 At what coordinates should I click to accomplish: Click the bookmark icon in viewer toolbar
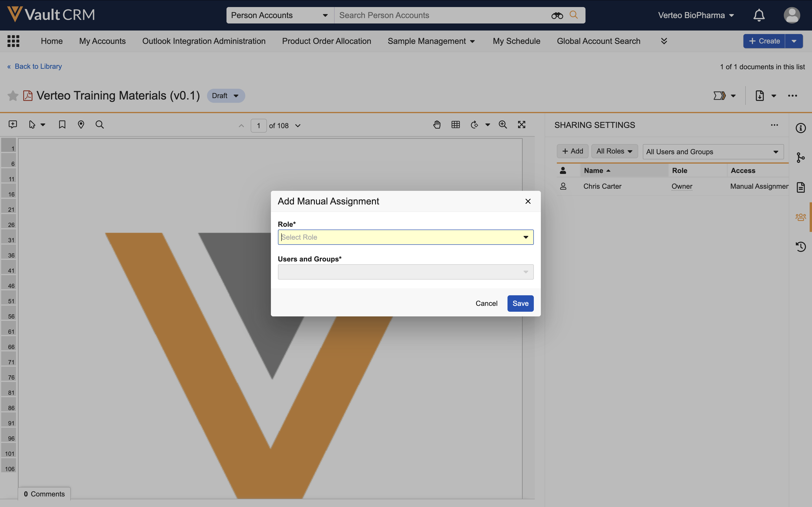[62, 125]
